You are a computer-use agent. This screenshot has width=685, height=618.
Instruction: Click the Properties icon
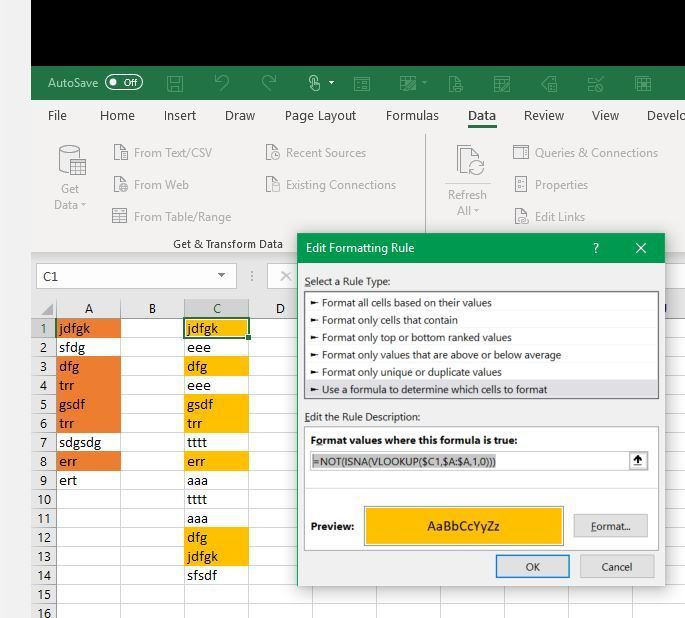pos(521,184)
